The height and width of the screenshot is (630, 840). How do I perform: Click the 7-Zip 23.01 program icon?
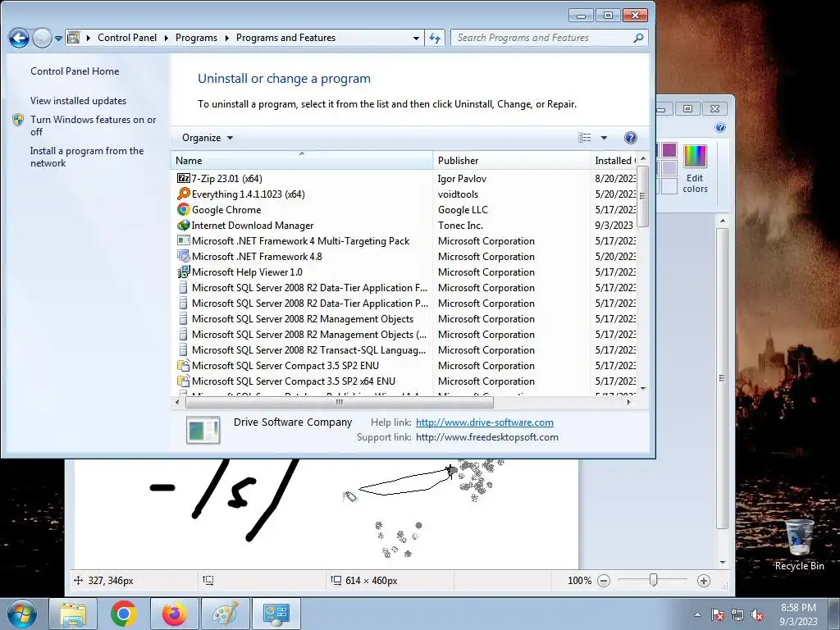point(183,178)
